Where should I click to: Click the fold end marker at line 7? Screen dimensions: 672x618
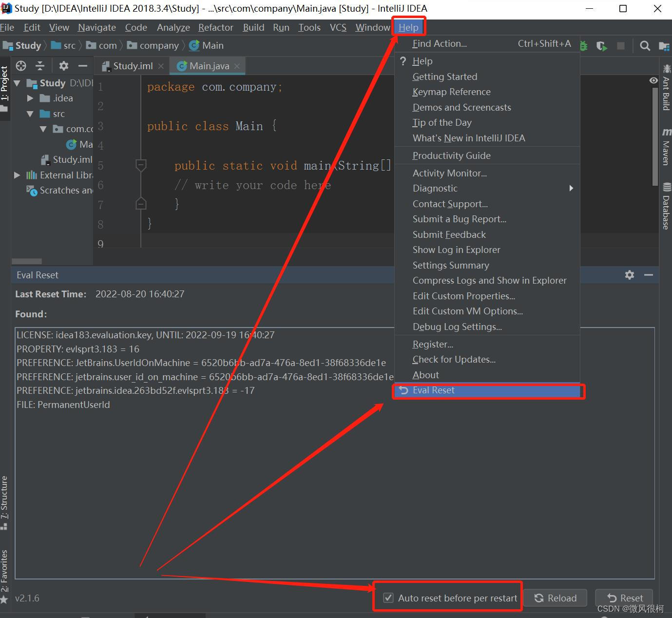pos(141,203)
